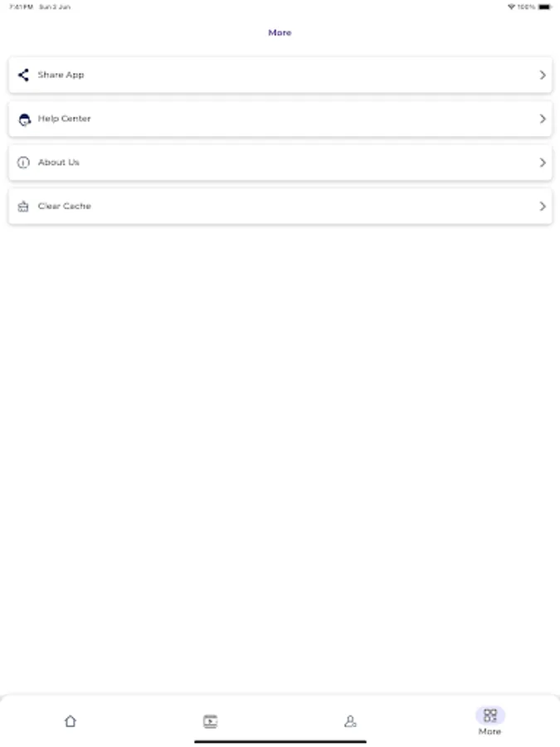Open the Help Center
Screen dimensions: 560x747
(x=280, y=118)
